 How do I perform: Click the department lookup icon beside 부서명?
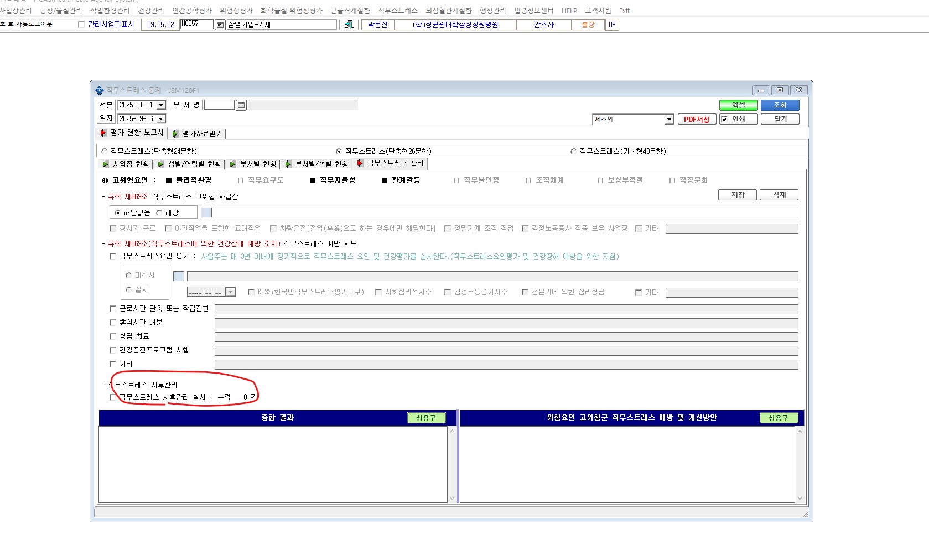tap(241, 105)
